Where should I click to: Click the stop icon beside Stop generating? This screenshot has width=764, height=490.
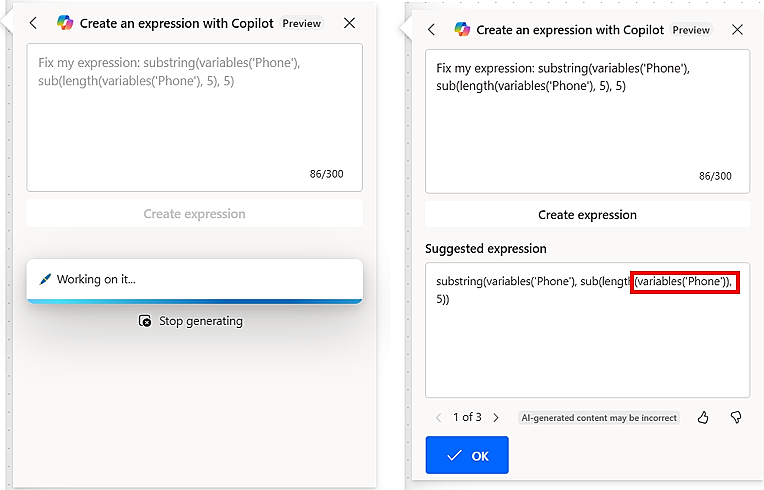click(x=146, y=321)
